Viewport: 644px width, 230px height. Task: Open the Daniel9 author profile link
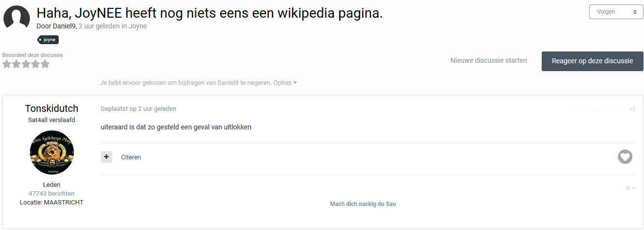point(64,26)
